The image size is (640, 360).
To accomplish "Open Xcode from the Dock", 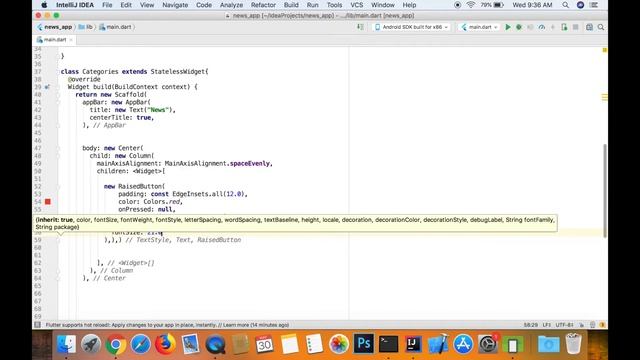I will tap(438, 344).
